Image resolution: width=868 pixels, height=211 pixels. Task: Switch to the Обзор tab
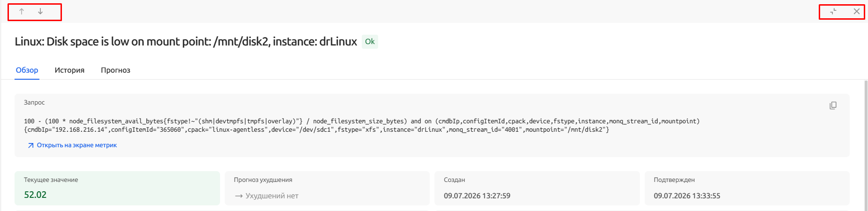(x=27, y=70)
